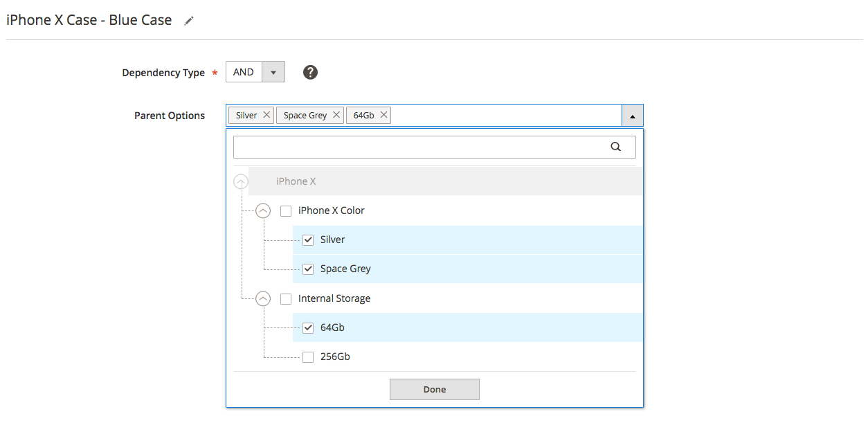Viewport: 868px width, 432px height.
Task: Click the Done button
Action: pos(435,389)
